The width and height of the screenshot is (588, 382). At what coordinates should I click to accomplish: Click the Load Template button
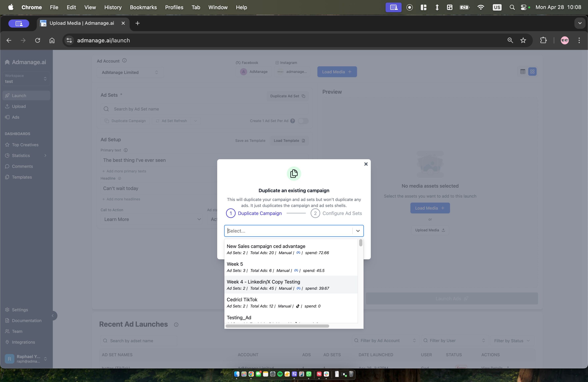[x=289, y=141]
